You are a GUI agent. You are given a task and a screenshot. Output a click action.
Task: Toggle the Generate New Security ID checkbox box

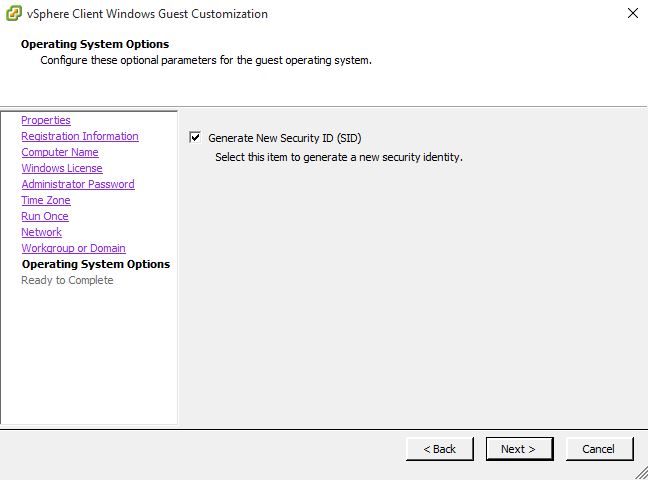[195, 137]
